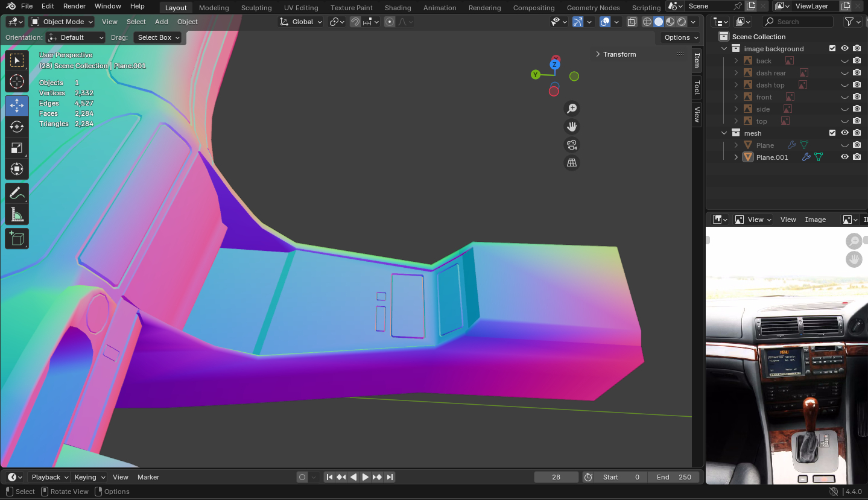Switch to wireframe viewport shading
The height and width of the screenshot is (500, 868).
pyautogui.click(x=647, y=22)
